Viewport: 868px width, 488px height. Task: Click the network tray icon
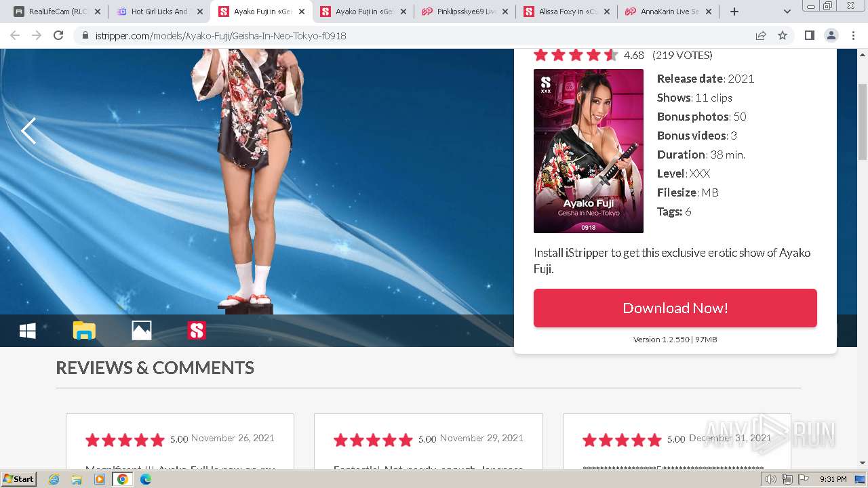787,479
